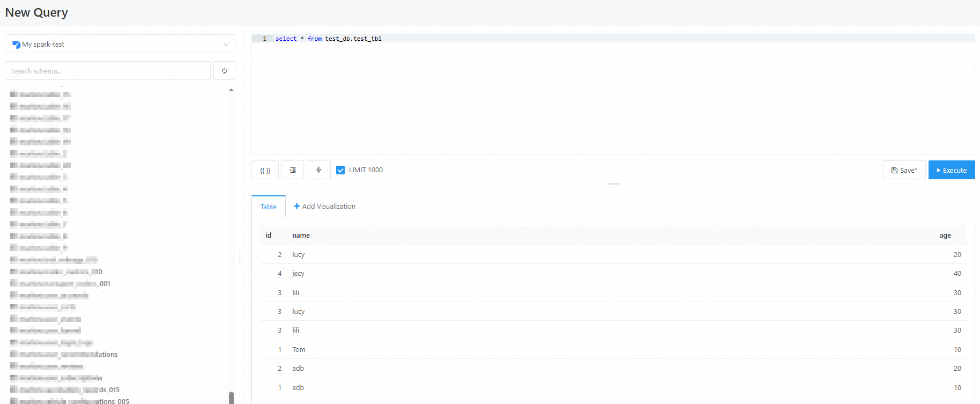Click the editor and results horizontal resize handle
980x404 pixels.
coord(613,184)
